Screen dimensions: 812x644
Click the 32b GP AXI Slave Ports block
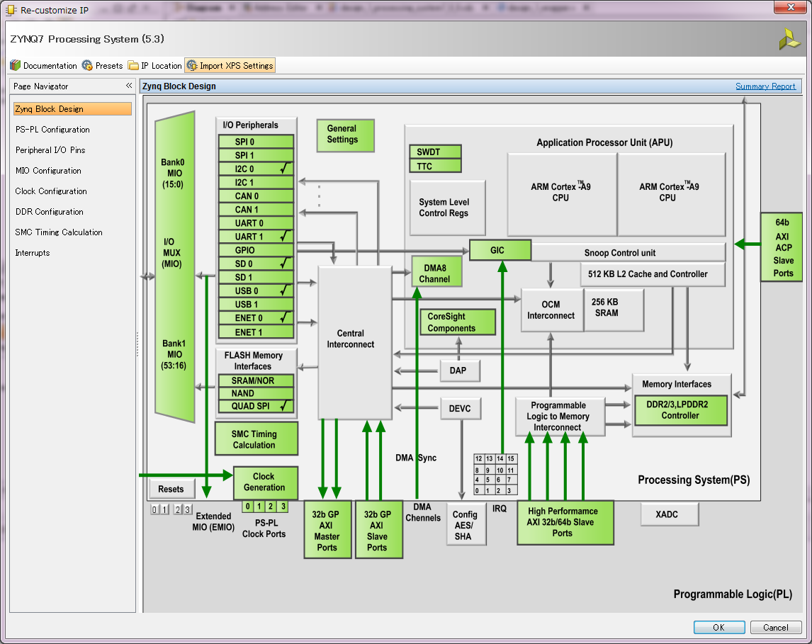point(379,529)
